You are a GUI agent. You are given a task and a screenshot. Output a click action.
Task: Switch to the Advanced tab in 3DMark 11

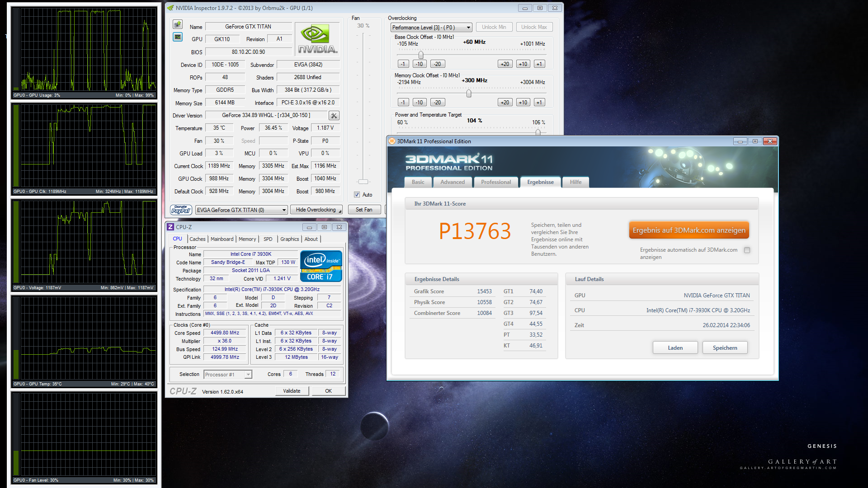tap(453, 182)
